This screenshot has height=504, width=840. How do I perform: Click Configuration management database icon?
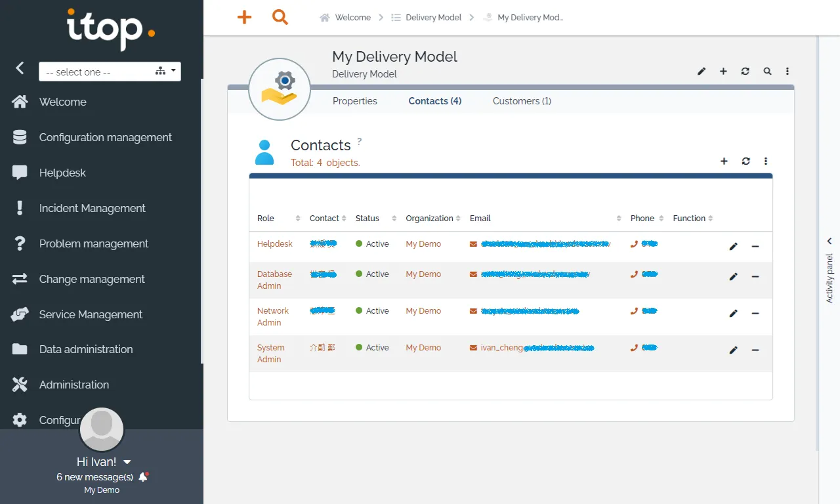20,137
